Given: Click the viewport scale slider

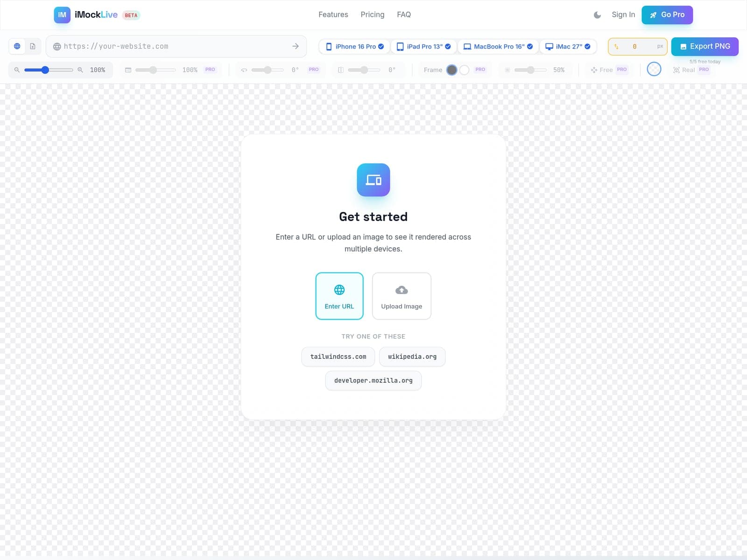Looking at the screenshot, I should tap(155, 70).
